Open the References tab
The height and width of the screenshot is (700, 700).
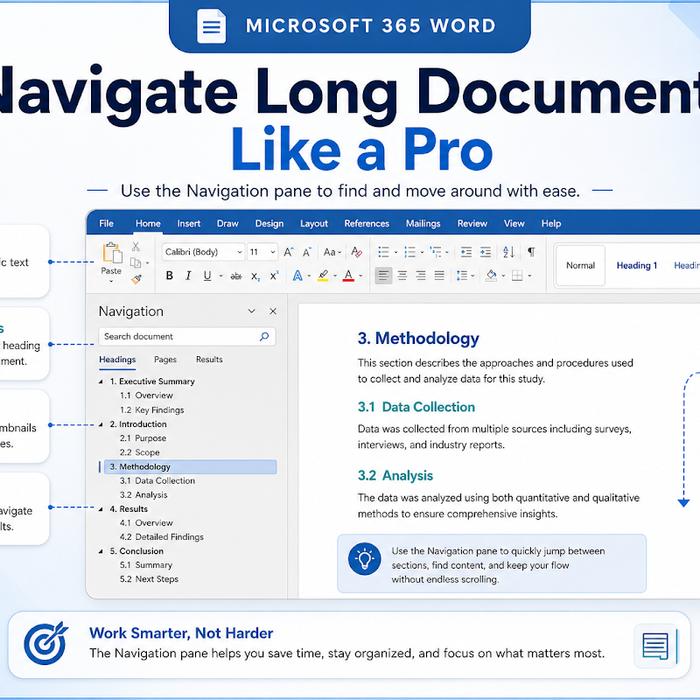click(367, 224)
